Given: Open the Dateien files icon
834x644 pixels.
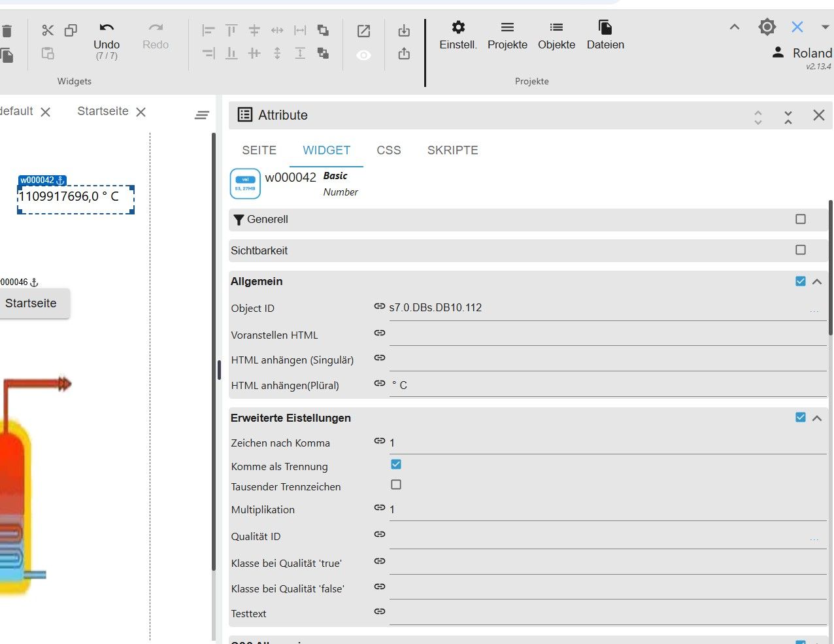Looking at the screenshot, I should click(x=605, y=27).
